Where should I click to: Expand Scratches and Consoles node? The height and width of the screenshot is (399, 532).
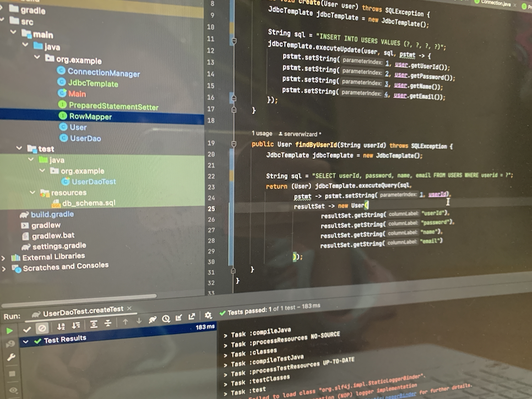4,269
